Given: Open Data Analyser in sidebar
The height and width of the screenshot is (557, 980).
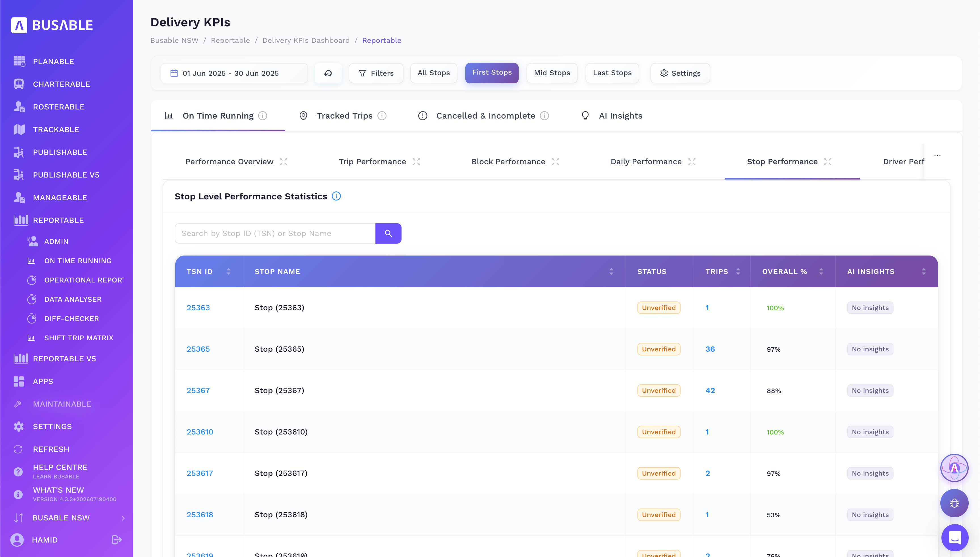Looking at the screenshot, I should coord(73,299).
